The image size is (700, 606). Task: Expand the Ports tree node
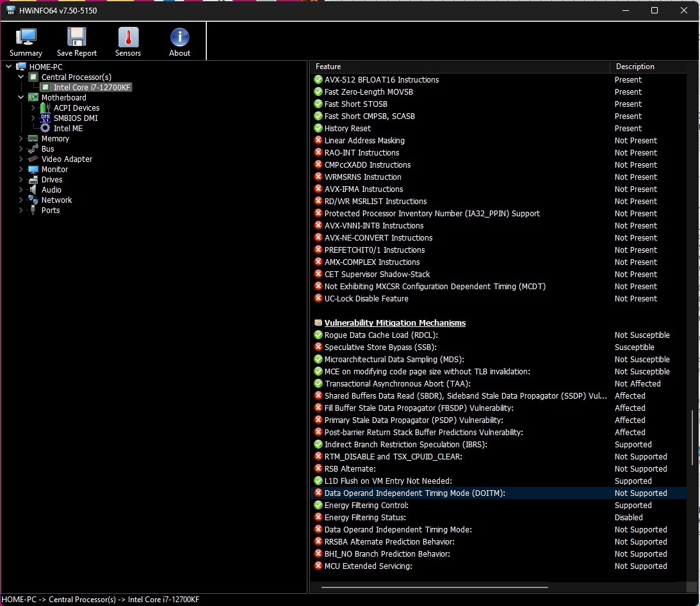(x=21, y=211)
